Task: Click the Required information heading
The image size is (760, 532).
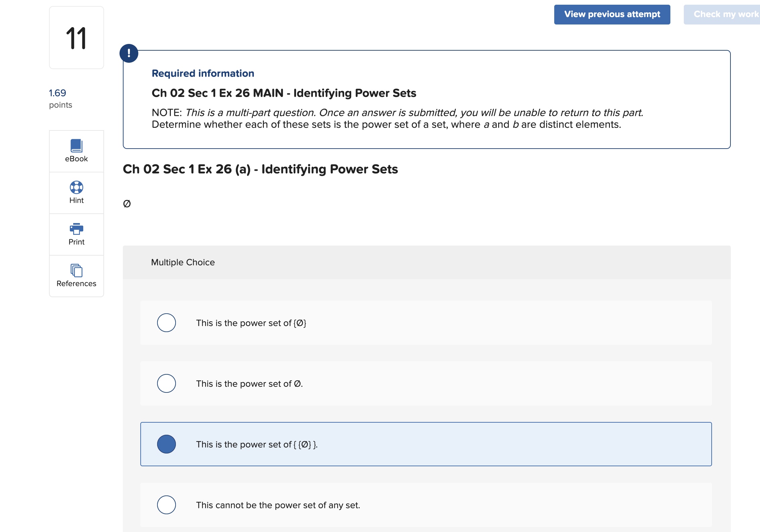Action: pyautogui.click(x=203, y=73)
